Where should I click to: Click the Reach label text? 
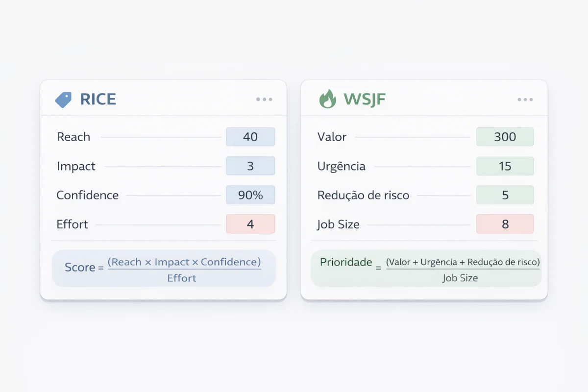pyautogui.click(x=73, y=137)
